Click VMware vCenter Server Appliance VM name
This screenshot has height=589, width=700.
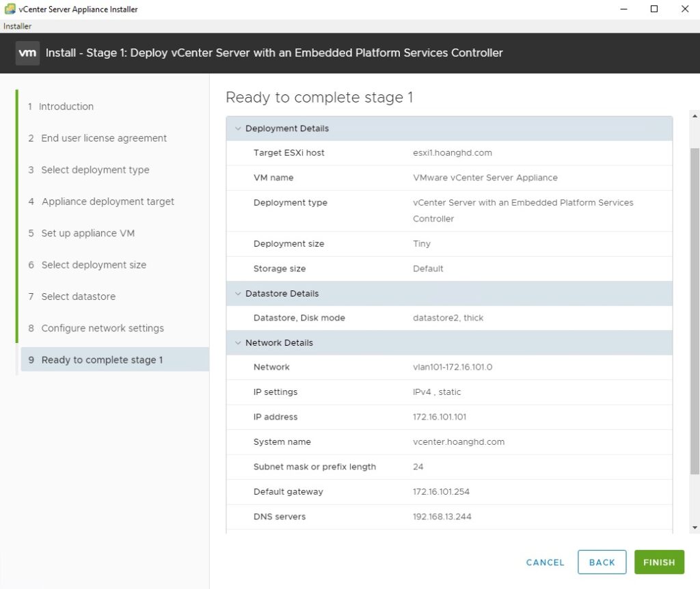pos(485,178)
